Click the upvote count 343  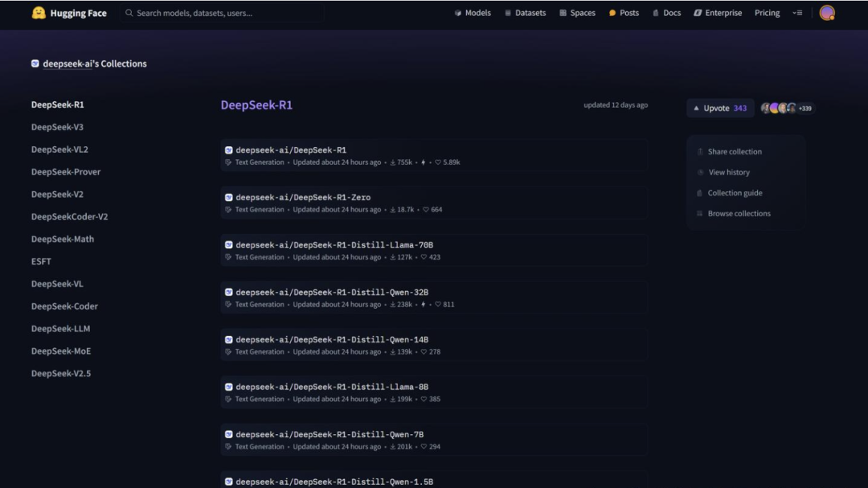pos(740,109)
